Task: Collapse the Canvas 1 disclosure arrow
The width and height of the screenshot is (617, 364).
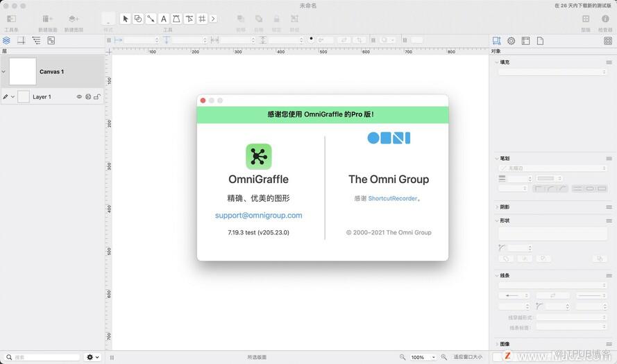Action: [3, 71]
